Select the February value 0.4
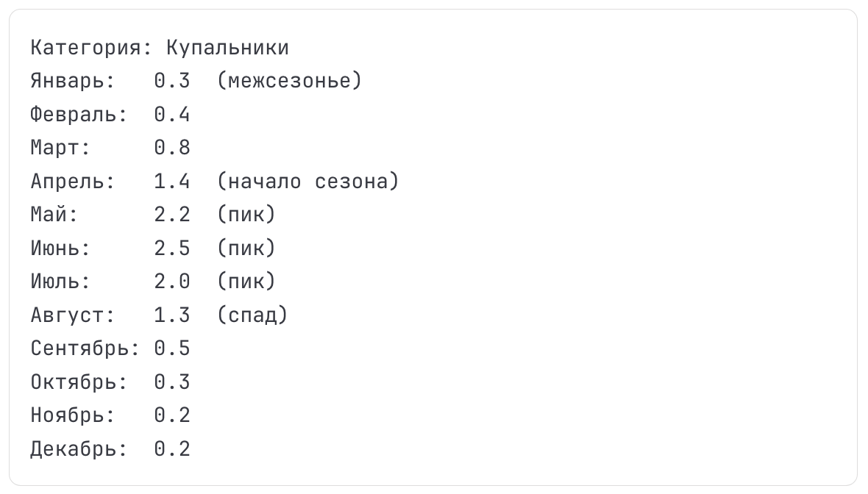This screenshot has width=868, height=494. 172,115
